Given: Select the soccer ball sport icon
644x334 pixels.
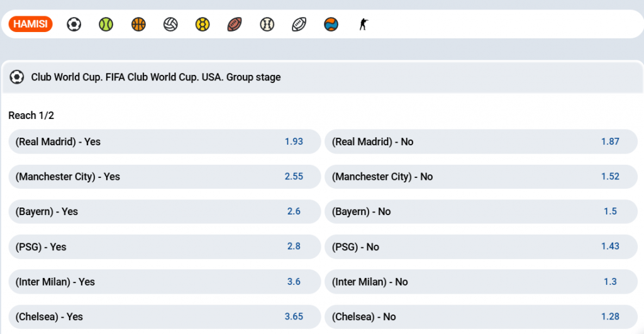Looking at the screenshot, I should (74, 25).
